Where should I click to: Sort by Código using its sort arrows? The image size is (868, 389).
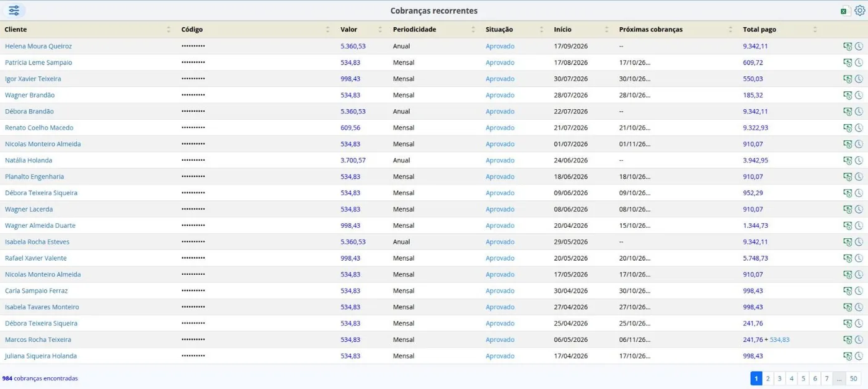(328, 30)
